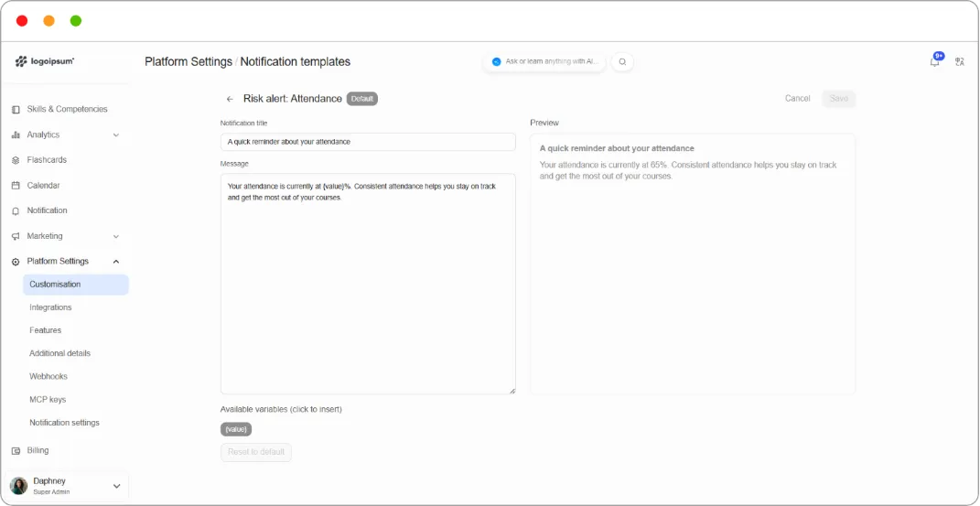Click the Default badge
This screenshot has height=506, width=980.
click(x=361, y=99)
